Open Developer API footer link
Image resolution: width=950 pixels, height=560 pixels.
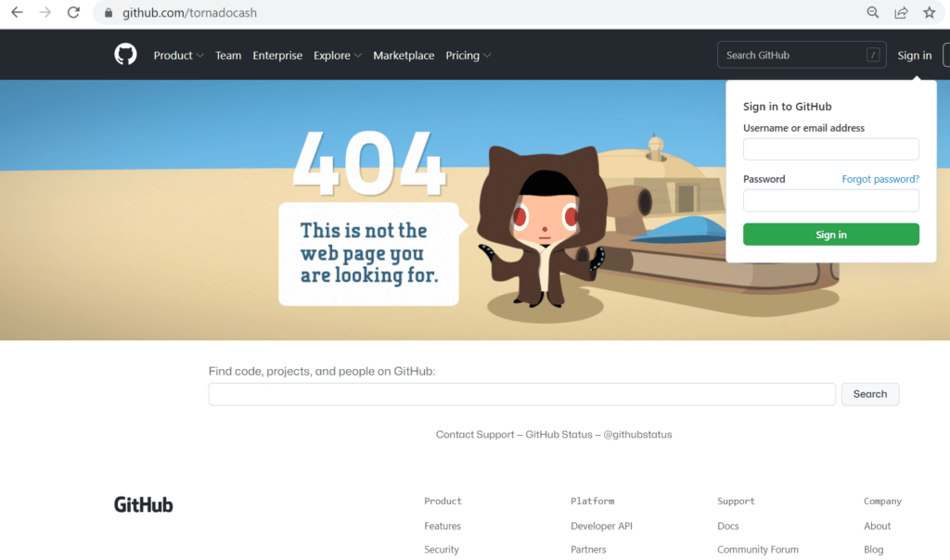coord(601,526)
